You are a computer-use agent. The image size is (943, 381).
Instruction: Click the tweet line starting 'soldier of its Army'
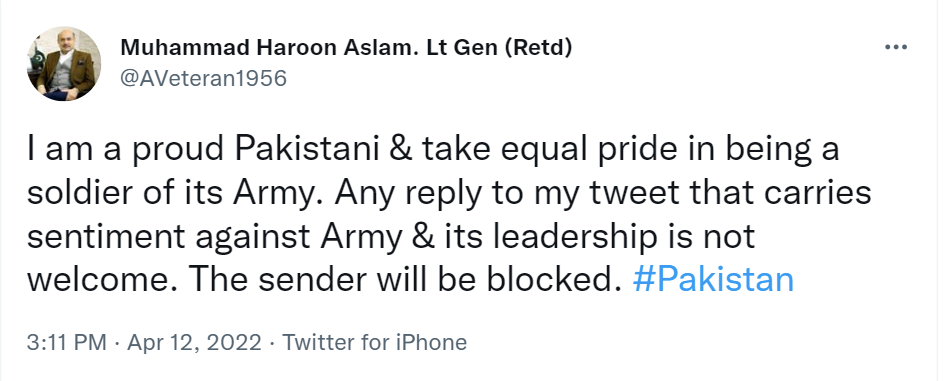tap(449, 194)
